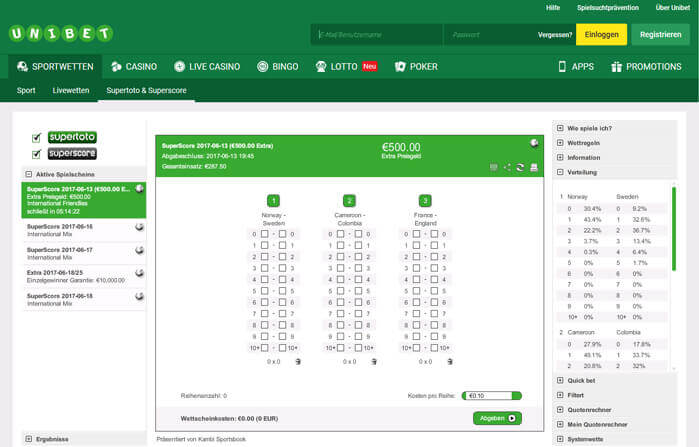Tick Norway score 0 checkbox
The image size is (699, 447).
point(265,234)
